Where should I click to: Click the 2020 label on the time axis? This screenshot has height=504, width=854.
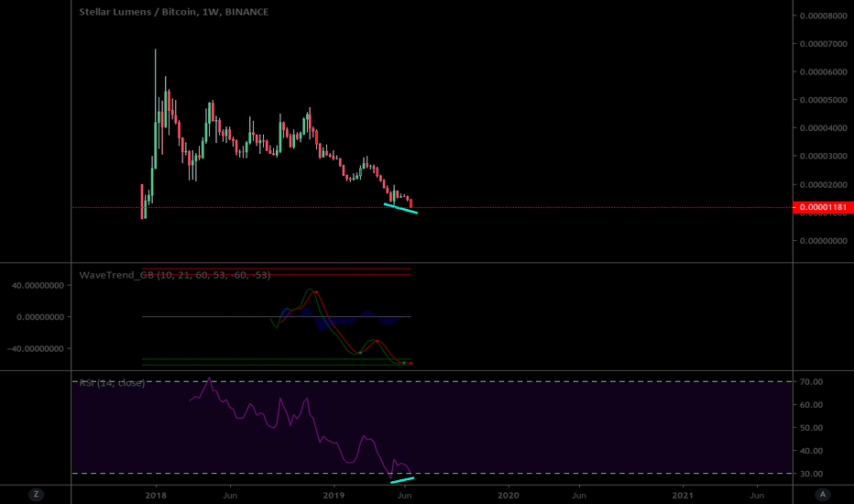coord(509,495)
